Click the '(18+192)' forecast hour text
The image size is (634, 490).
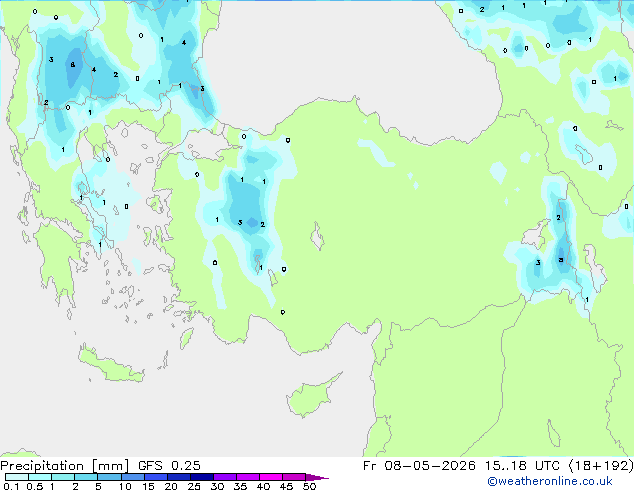click(x=601, y=466)
